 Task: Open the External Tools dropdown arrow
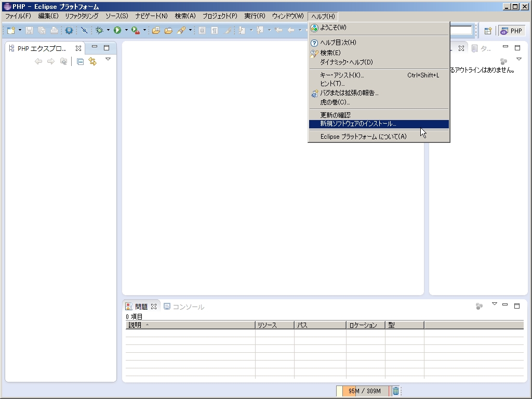pos(144,30)
